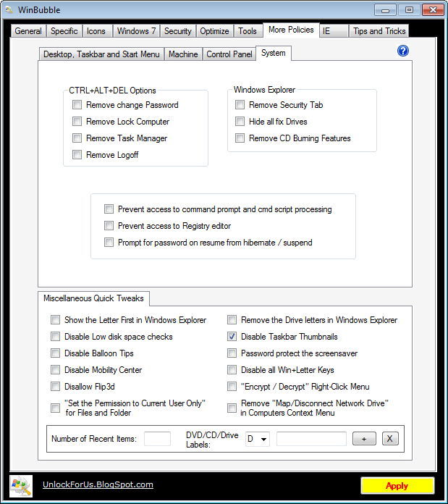448x504 pixels.
Task: Click the drive label text input field
Action: (x=311, y=439)
